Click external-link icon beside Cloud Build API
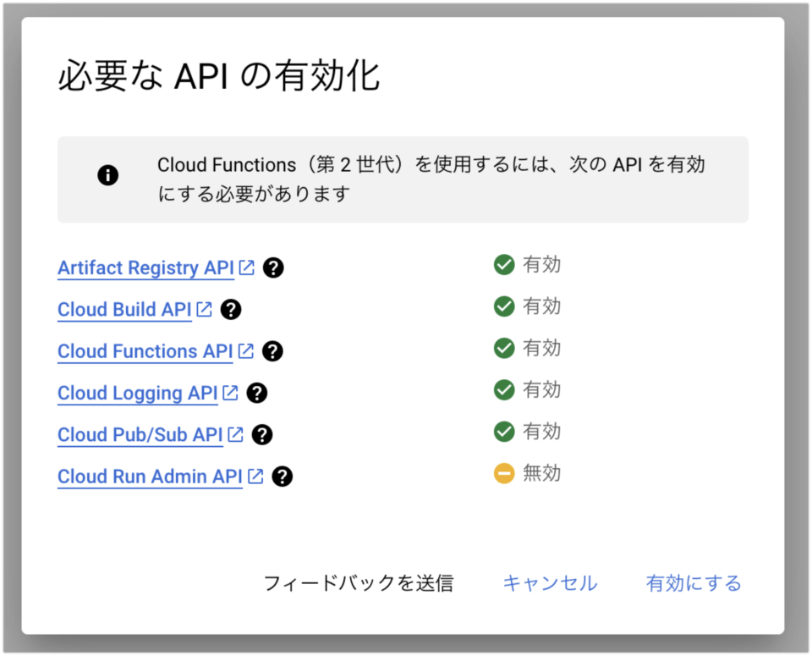This screenshot has height=656, width=812. [205, 309]
